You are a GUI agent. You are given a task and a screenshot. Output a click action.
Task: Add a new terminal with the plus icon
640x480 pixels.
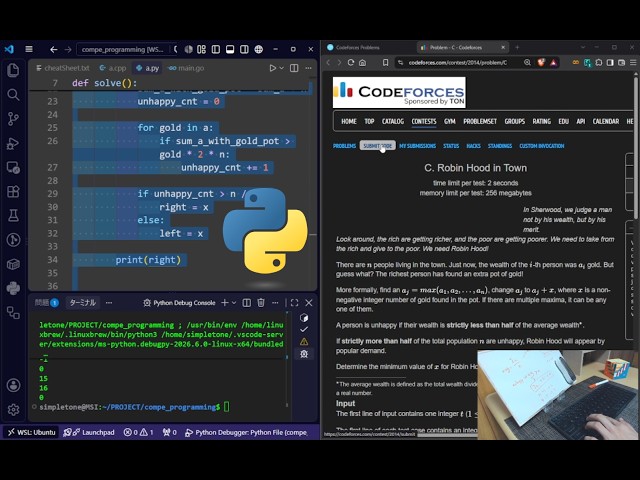pyautogui.click(x=224, y=302)
